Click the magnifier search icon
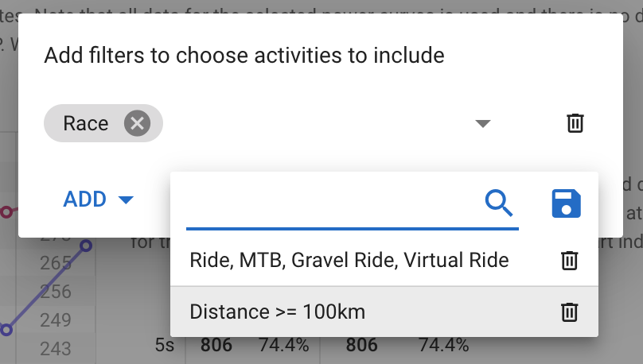The image size is (643, 364). 499,203
